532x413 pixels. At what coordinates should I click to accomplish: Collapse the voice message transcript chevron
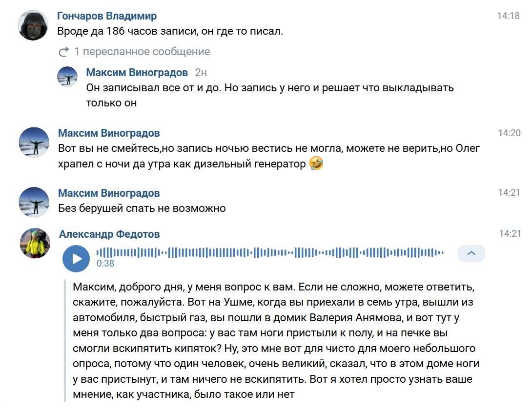tap(471, 253)
